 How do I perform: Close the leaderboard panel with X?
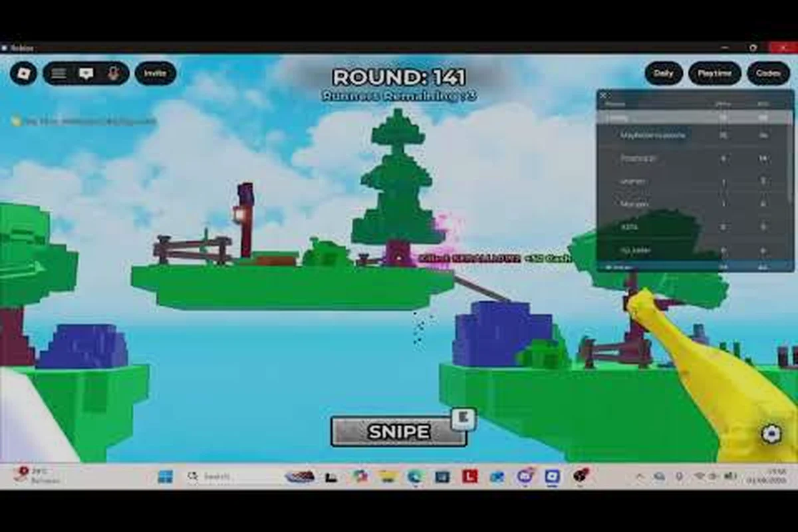(x=603, y=95)
